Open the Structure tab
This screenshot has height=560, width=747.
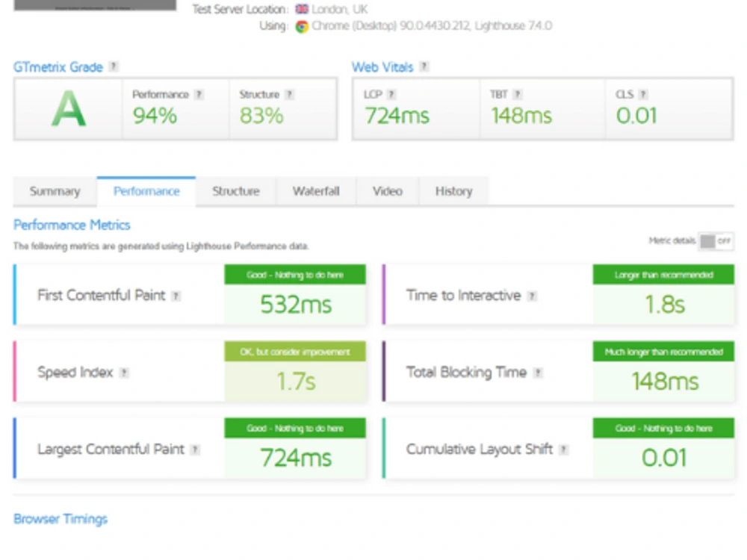pyautogui.click(x=236, y=191)
